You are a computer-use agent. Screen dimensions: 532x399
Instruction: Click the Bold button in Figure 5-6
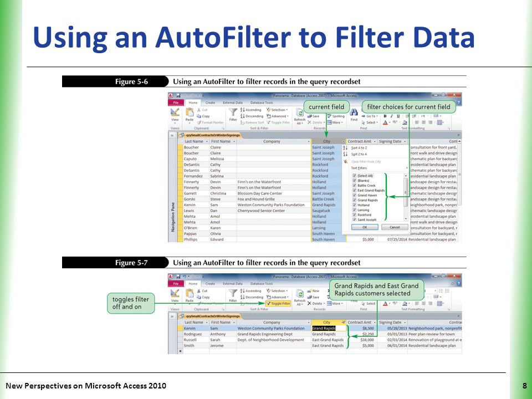[x=385, y=116]
